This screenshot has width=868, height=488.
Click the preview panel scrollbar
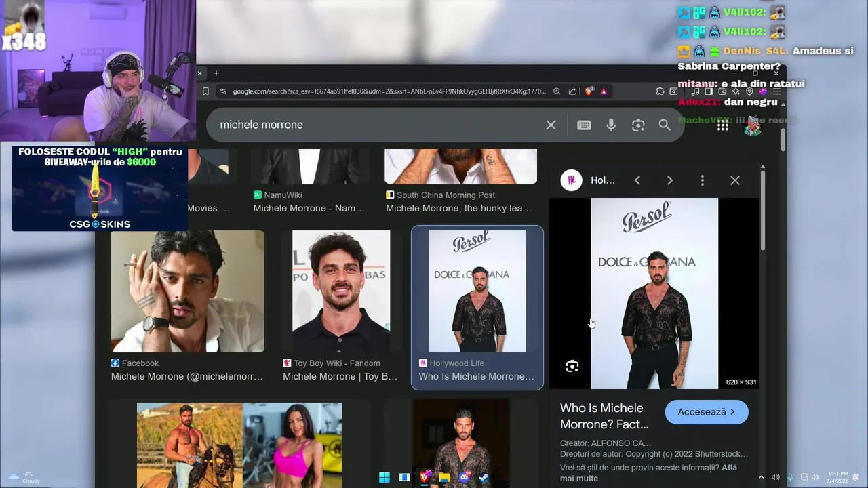[763, 210]
